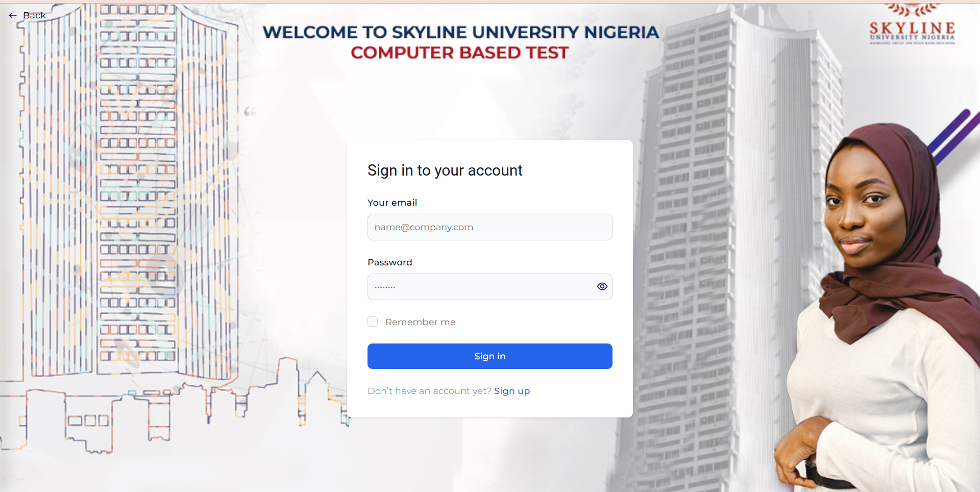Click the "Remember me" label text
This screenshot has width=980, height=492.
point(420,322)
